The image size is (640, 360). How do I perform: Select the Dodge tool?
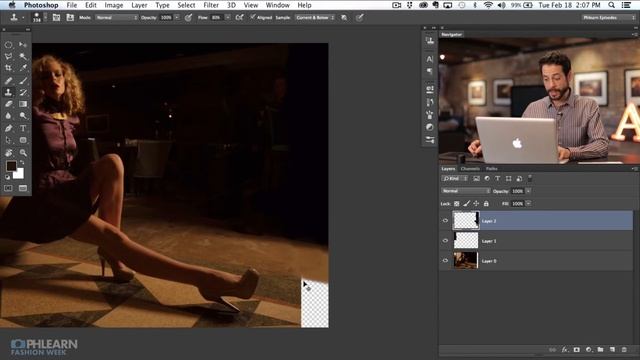[x=23, y=116]
